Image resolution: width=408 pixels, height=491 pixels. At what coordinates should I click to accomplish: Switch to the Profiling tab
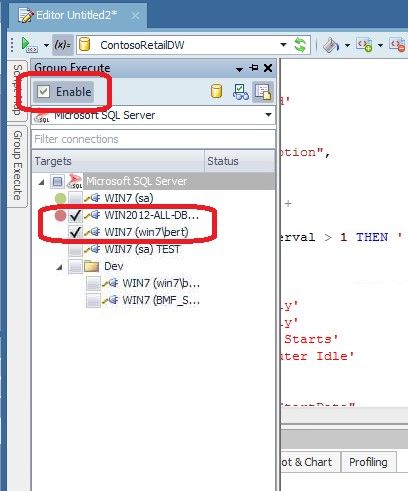(x=368, y=462)
